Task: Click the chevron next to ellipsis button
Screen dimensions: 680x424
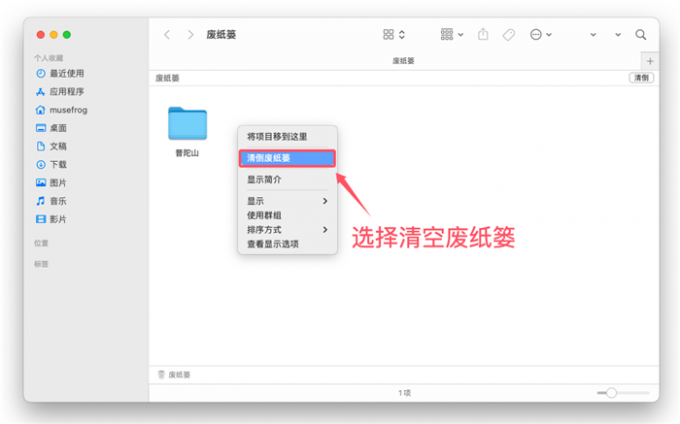Action: 549,35
